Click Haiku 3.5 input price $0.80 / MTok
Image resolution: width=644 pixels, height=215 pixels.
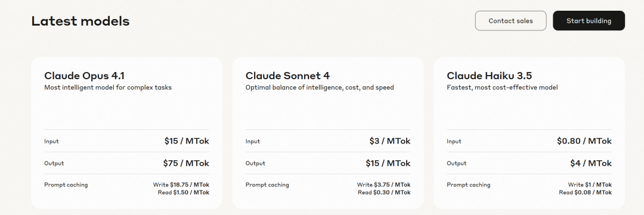584,141
